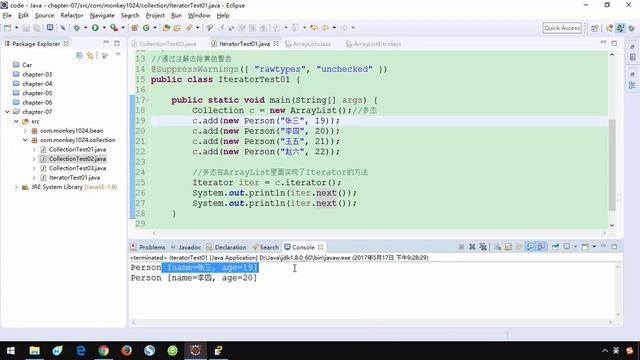Open File Explorer from the taskbar

click(x=34, y=351)
